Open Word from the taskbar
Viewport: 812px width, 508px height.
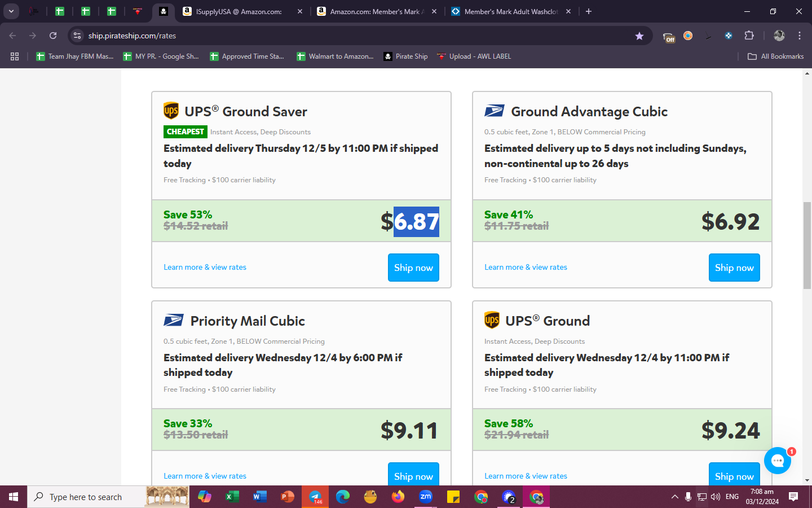(x=259, y=497)
